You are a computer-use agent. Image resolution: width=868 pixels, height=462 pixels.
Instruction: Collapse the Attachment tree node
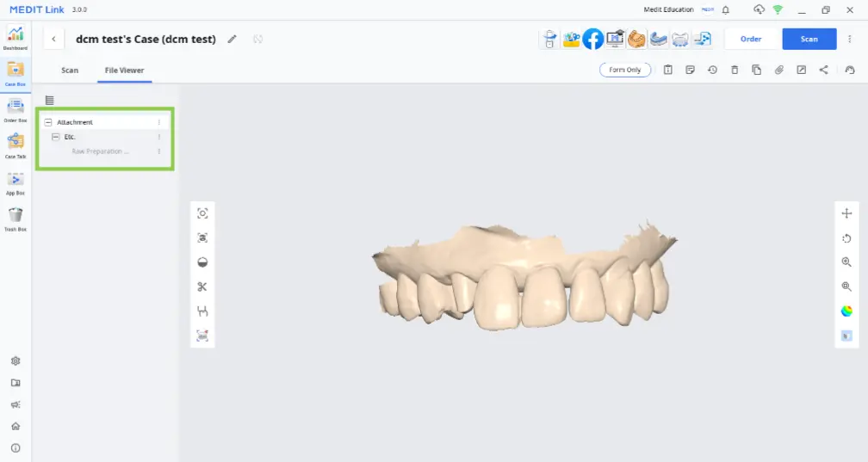(x=48, y=122)
